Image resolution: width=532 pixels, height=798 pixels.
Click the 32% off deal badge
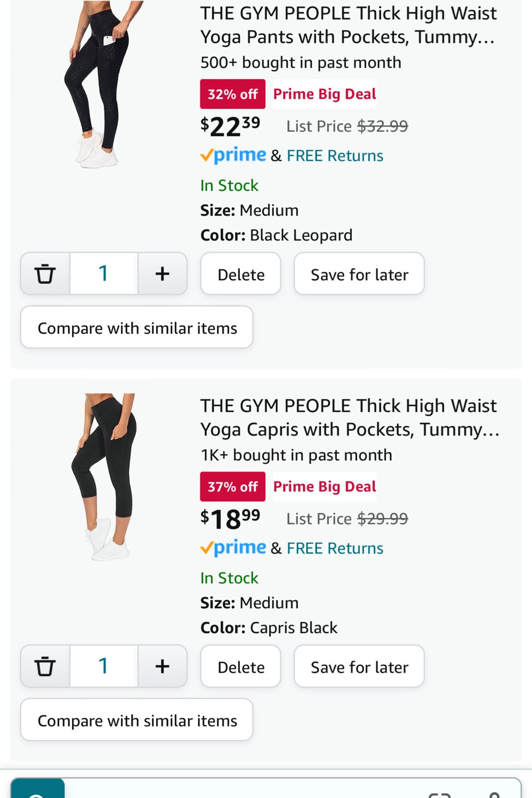pyautogui.click(x=232, y=93)
